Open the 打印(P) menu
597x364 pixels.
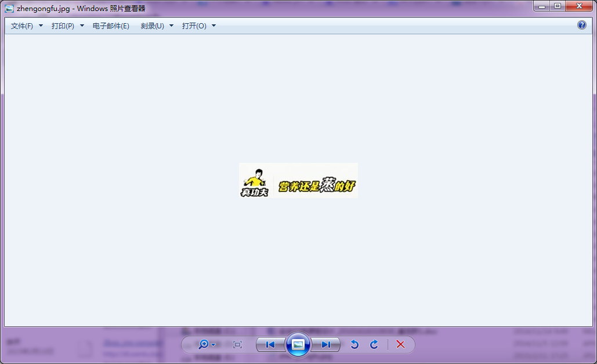point(63,26)
